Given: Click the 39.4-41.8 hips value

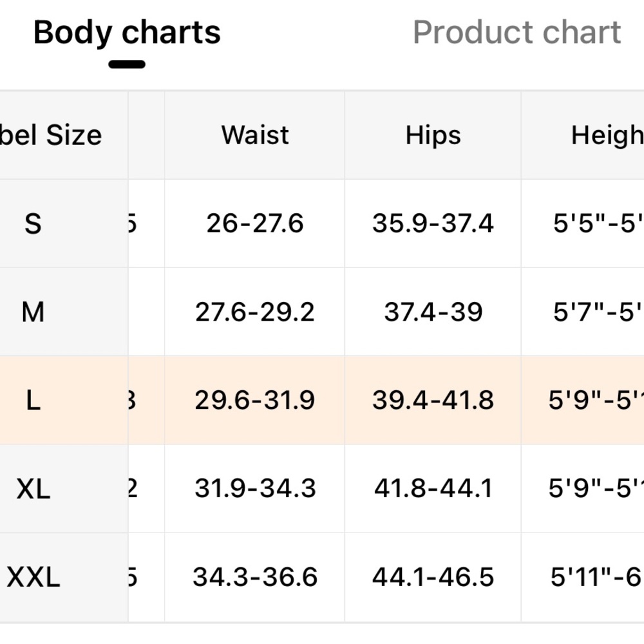Looking at the screenshot, I should pyautogui.click(x=433, y=401).
